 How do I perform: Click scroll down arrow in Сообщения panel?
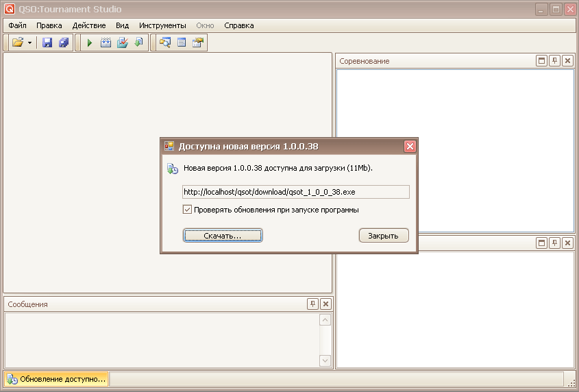325,360
